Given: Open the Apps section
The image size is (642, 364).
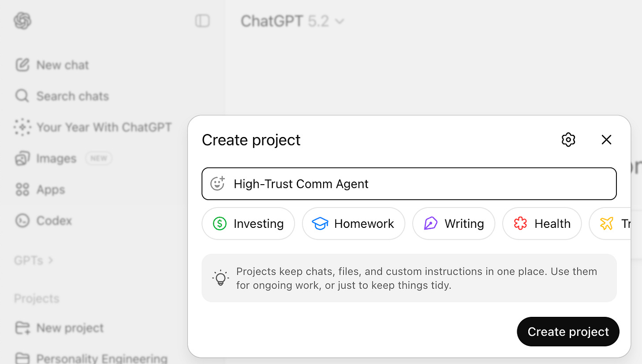Looking at the screenshot, I should (51, 189).
